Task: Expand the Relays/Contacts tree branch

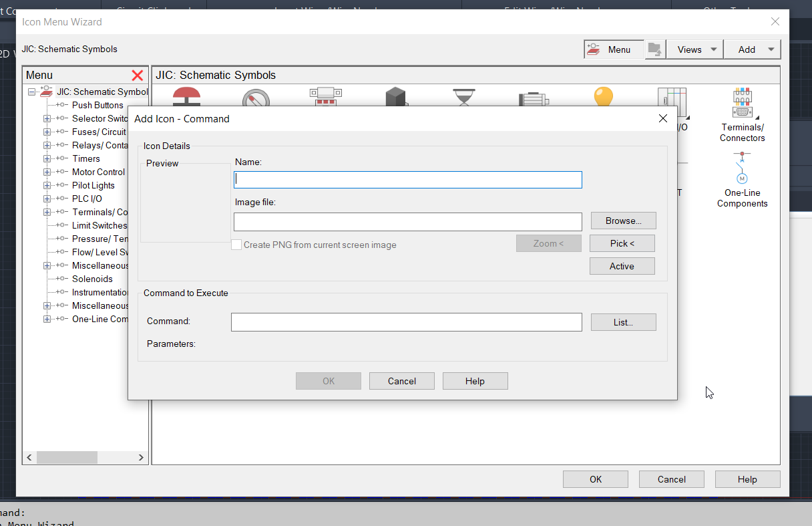Action: click(x=45, y=145)
